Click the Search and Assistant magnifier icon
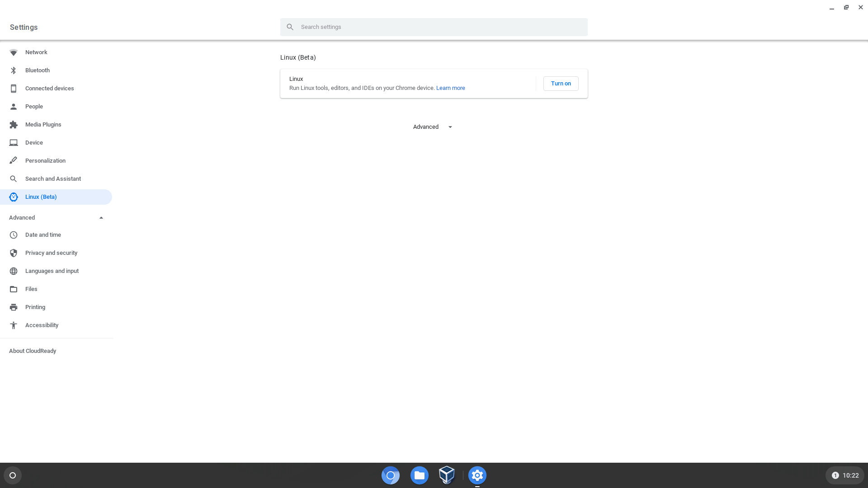The width and height of the screenshot is (868, 488). (x=14, y=179)
